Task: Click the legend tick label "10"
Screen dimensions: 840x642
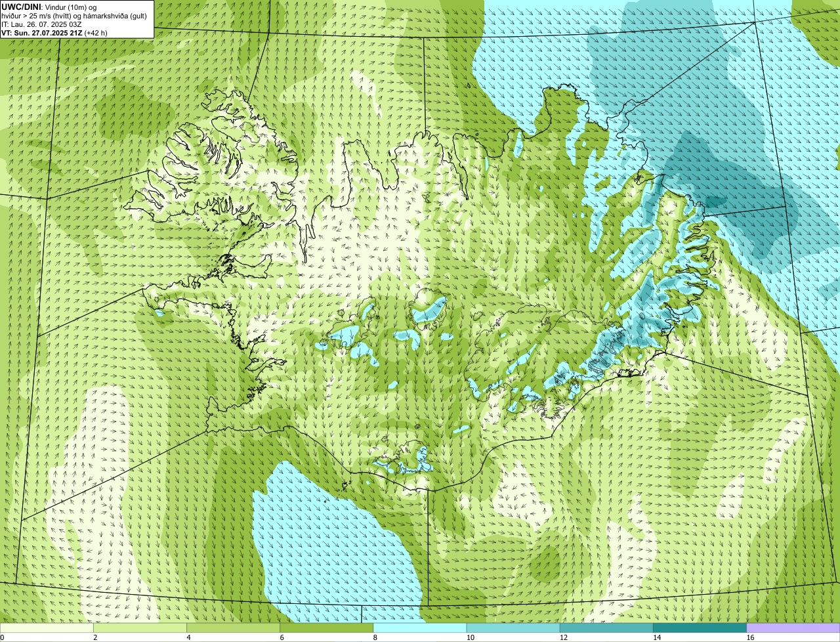Action: pos(471,637)
